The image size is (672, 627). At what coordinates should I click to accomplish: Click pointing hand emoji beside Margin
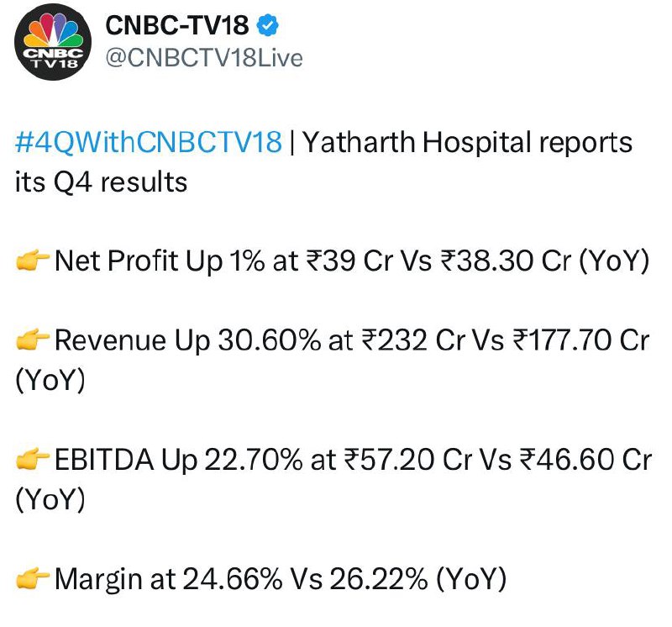click(x=33, y=578)
